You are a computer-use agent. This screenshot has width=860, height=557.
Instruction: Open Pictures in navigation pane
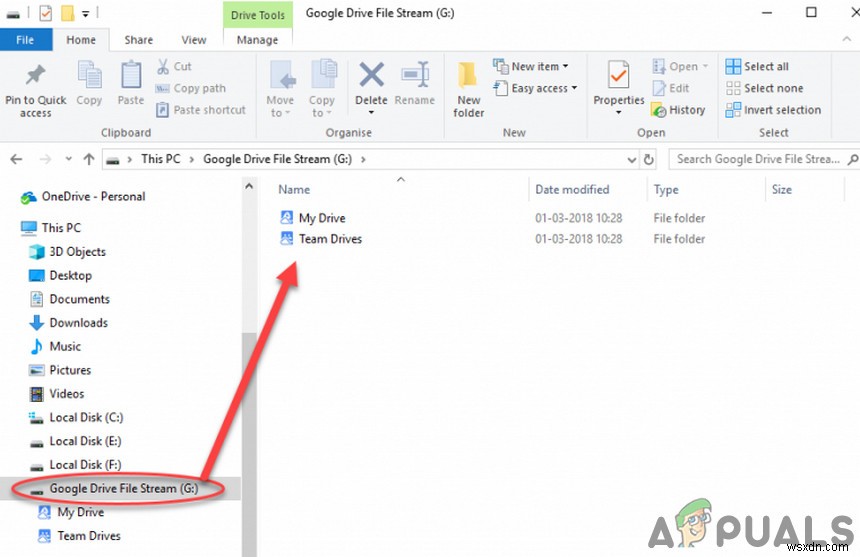[x=59, y=370]
